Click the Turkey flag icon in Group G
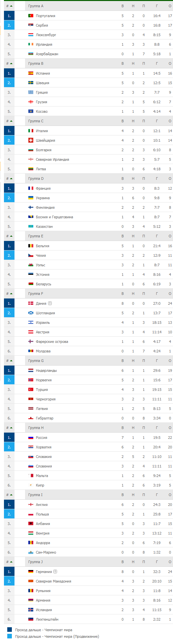 click(31, 390)
